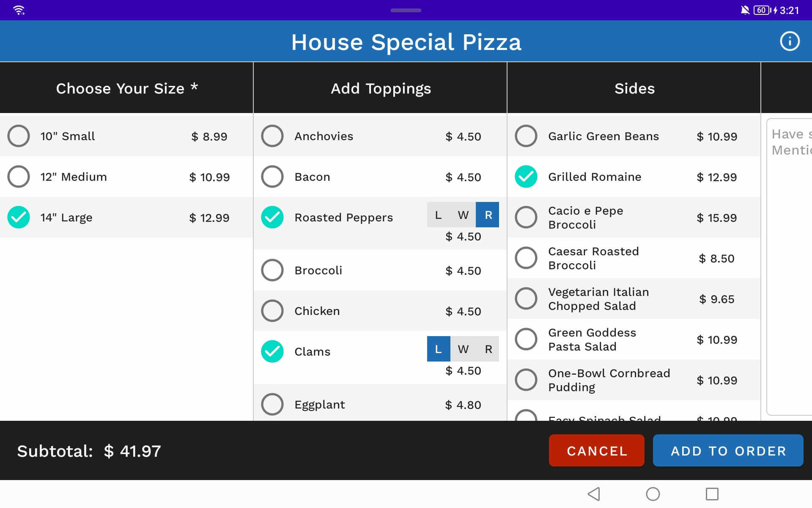Tap the battery indicator icon
This screenshot has width=812, height=508.
click(x=761, y=10)
